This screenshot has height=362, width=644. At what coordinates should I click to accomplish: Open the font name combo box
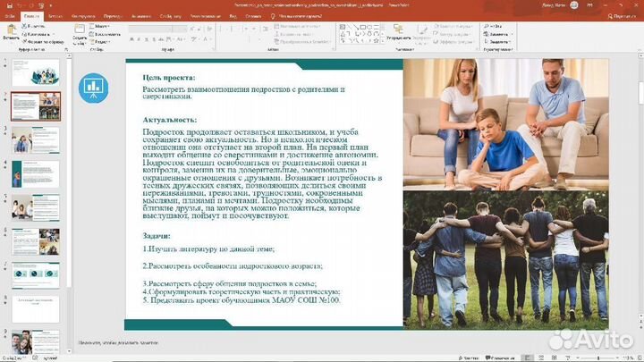pos(150,29)
